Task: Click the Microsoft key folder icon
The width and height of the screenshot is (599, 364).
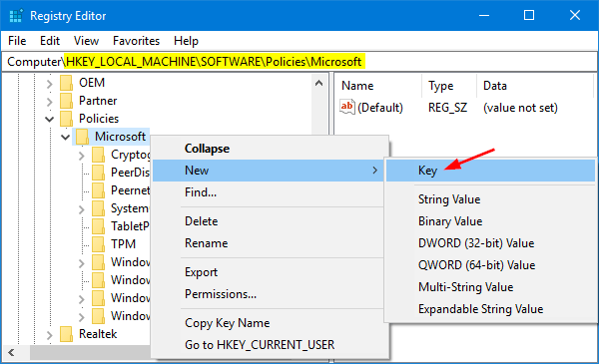Action: (x=82, y=137)
